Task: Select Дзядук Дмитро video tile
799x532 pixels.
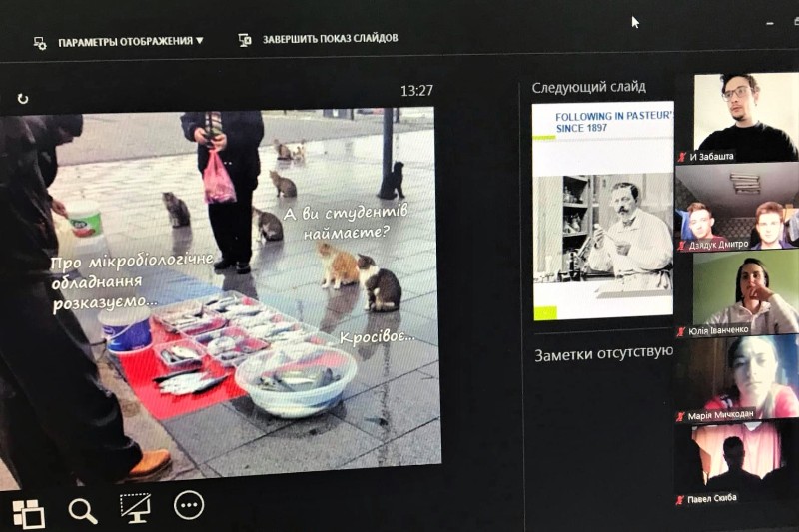Action: click(x=737, y=208)
